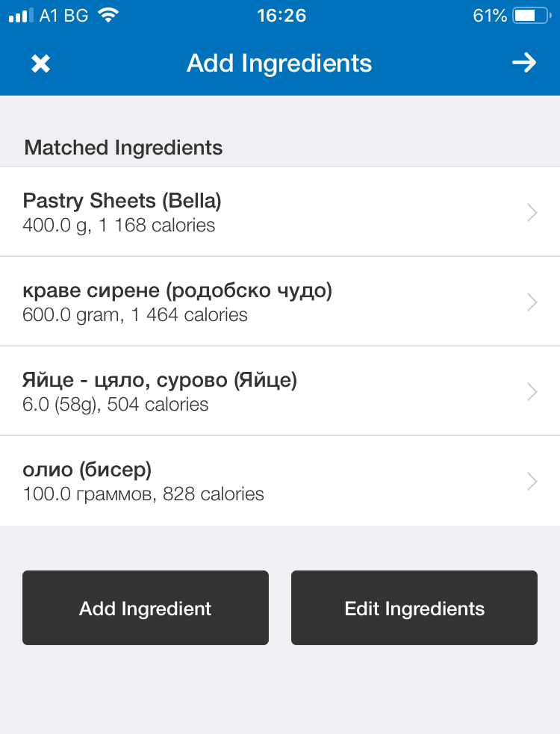The image size is (560, 734).
Task: Tap the 400.0 g, 1 168 calories text
Action: [119, 226]
